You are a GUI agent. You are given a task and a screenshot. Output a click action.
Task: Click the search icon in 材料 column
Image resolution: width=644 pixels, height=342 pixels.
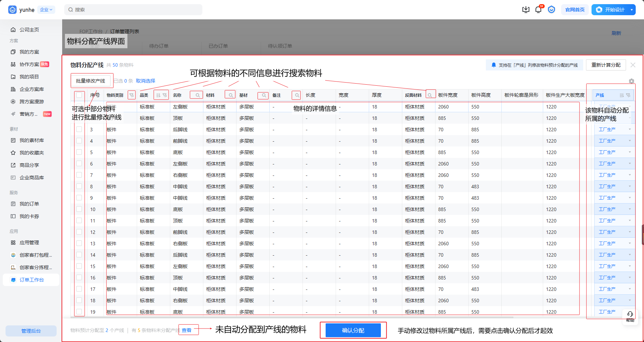[230, 95]
